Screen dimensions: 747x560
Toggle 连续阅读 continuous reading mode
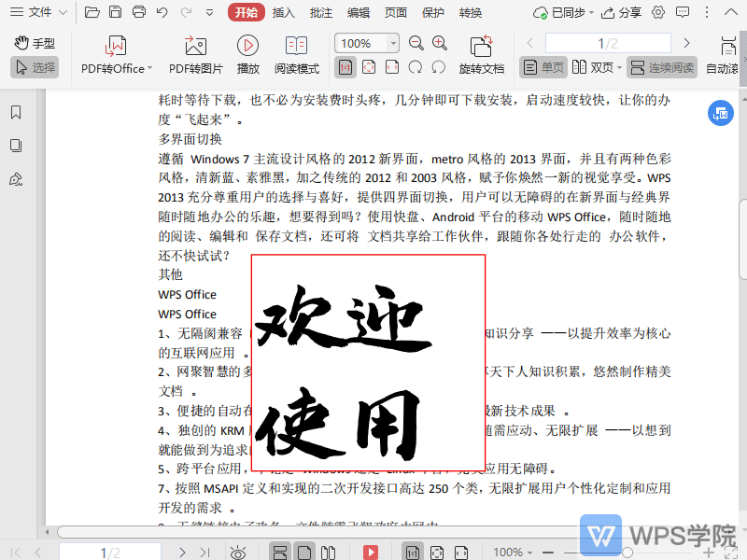click(662, 67)
